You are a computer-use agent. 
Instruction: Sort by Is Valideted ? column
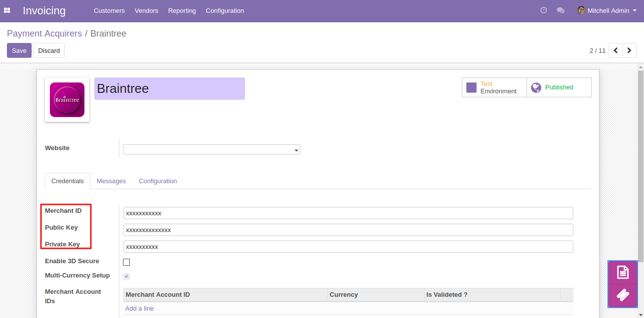[492, 294]
